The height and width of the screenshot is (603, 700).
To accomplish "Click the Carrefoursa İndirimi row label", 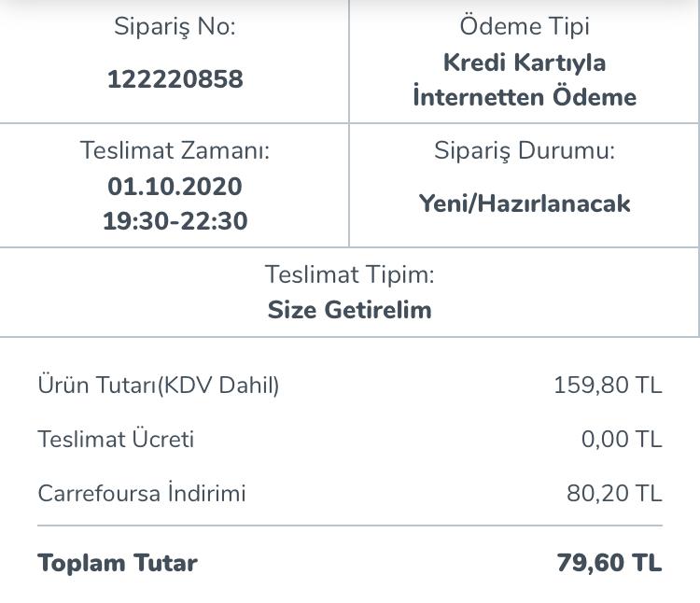I will coord(142,493).
